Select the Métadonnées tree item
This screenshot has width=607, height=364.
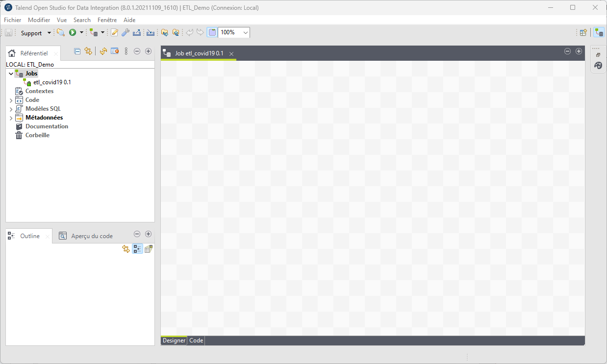click(44, 118)
